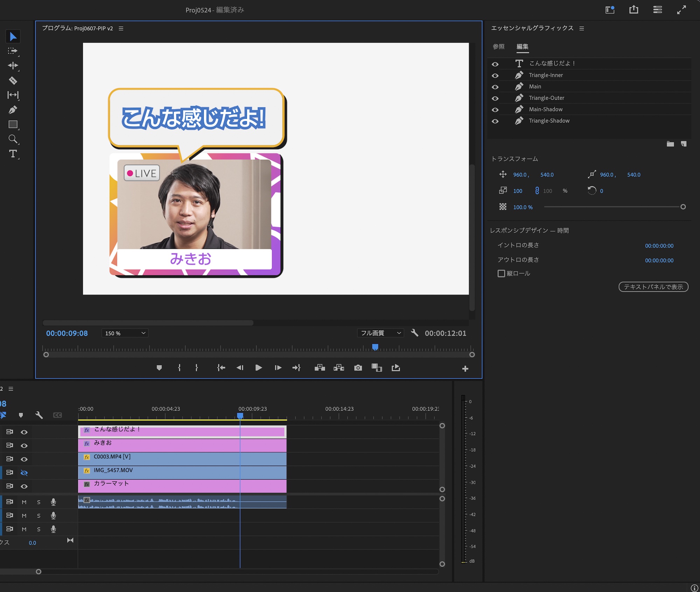700x592 pixels.
Task: Click the Quick Export share icon
Action: click(x=633, y=10)
